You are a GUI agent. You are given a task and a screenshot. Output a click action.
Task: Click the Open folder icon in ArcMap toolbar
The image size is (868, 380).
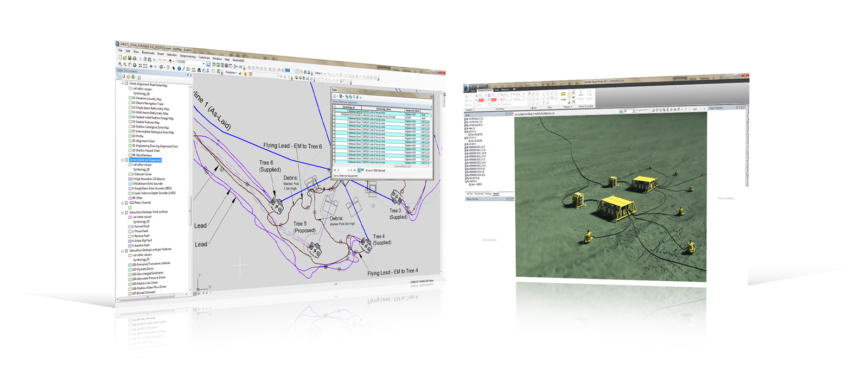125,58
